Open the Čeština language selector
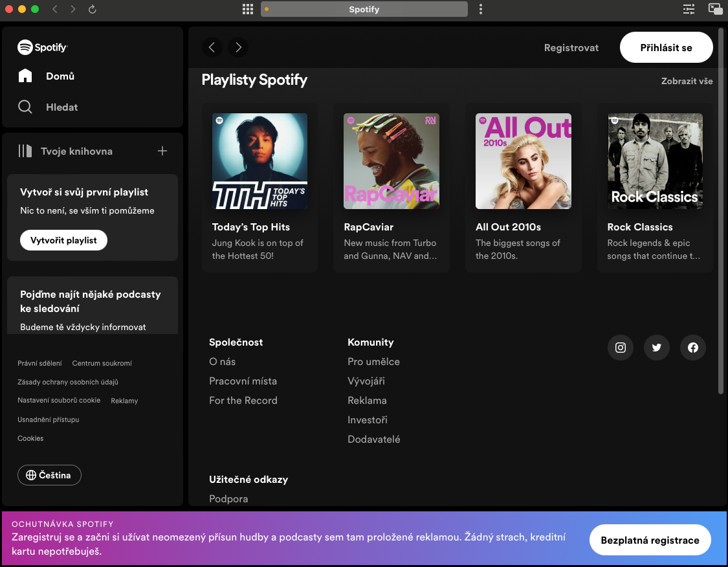 [49, 475]
